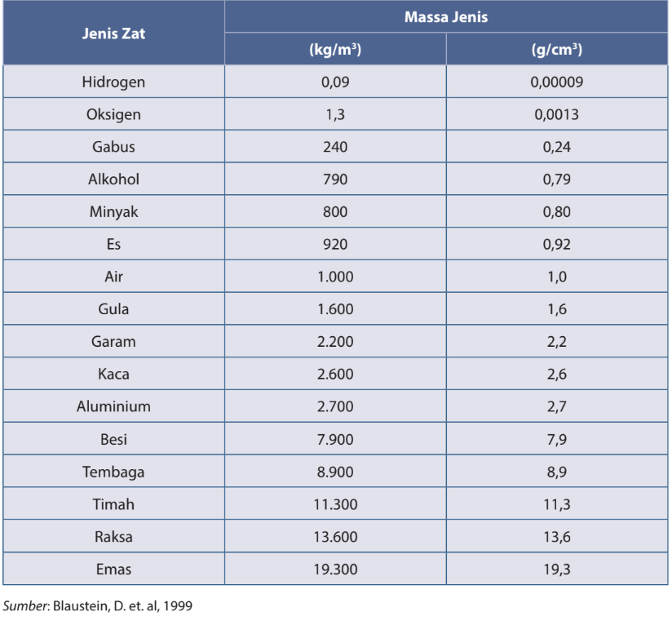Click the "Massa Jenis" header cell
The image size is (672, 634).
(x=445, y=17)
